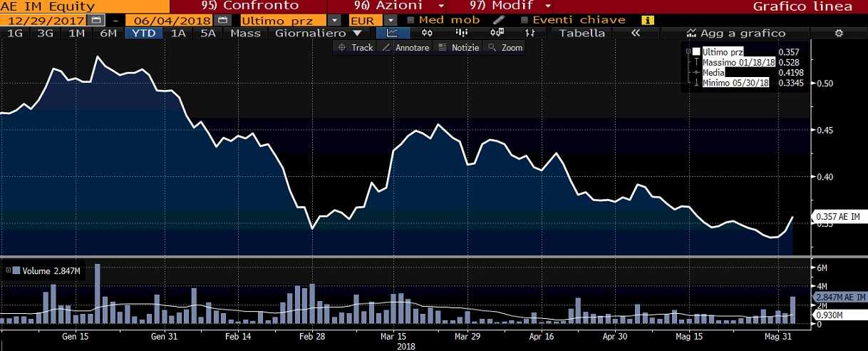Viewport: 868px width, 351px height.
Task: Click the Massimo high marker icon
Action: [x=697, y=63]
